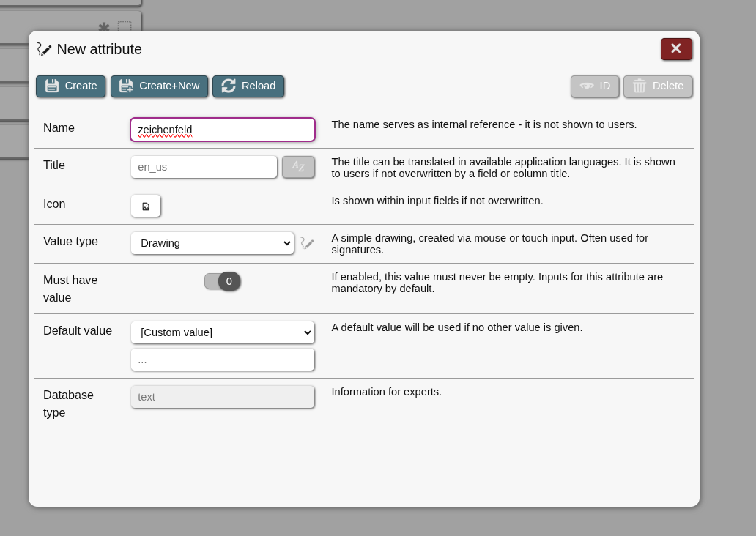Focus the Name field containing zeichenfeld
This screenshot has width=756, height=536.
223,130
